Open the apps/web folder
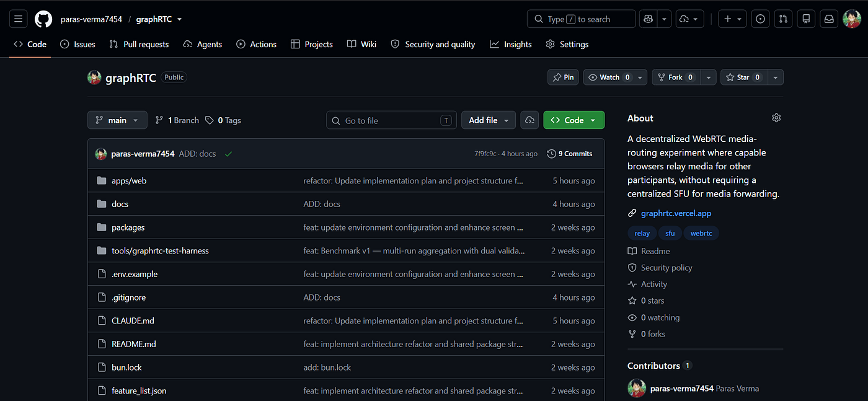The height and width of the screenshot is (401, 868). (x=129, y=181)
